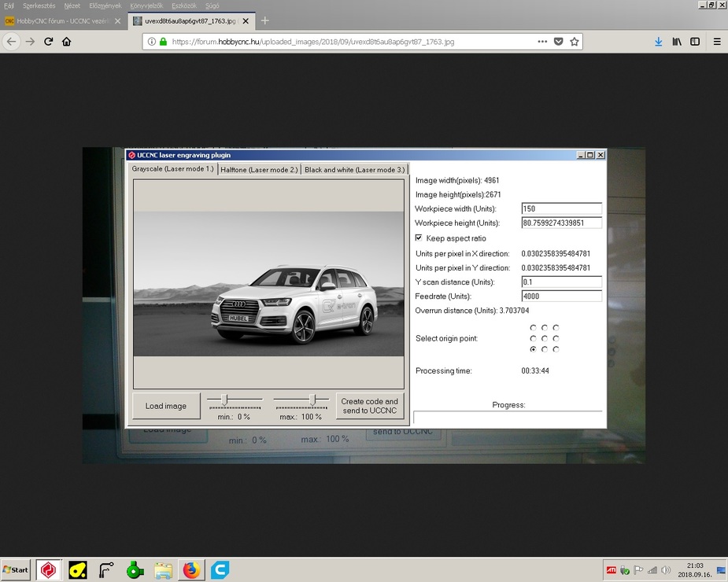Go to the Firefox home page icon
728x582 pixels.
[67, 42]
